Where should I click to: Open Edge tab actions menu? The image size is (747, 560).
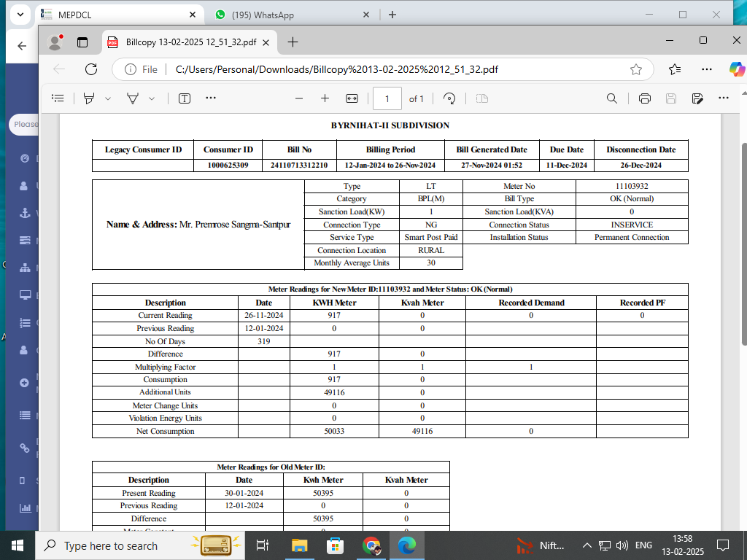[82, 42]
